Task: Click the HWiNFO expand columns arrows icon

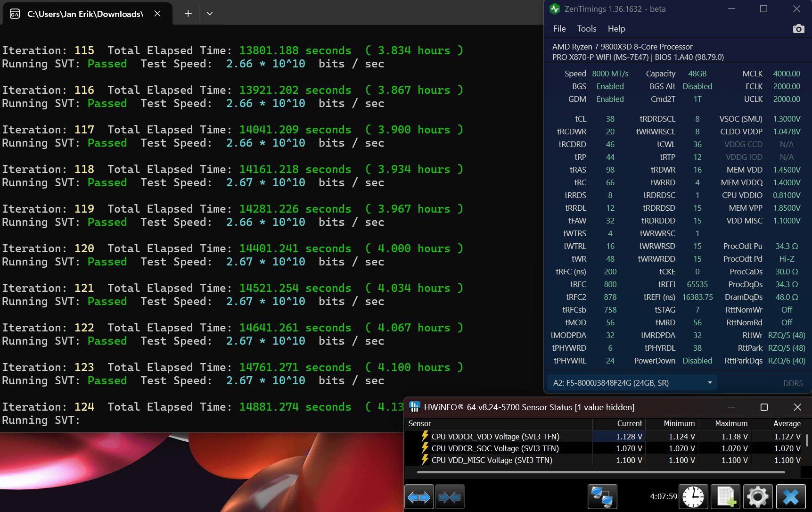Action: (x=419, y=497)
